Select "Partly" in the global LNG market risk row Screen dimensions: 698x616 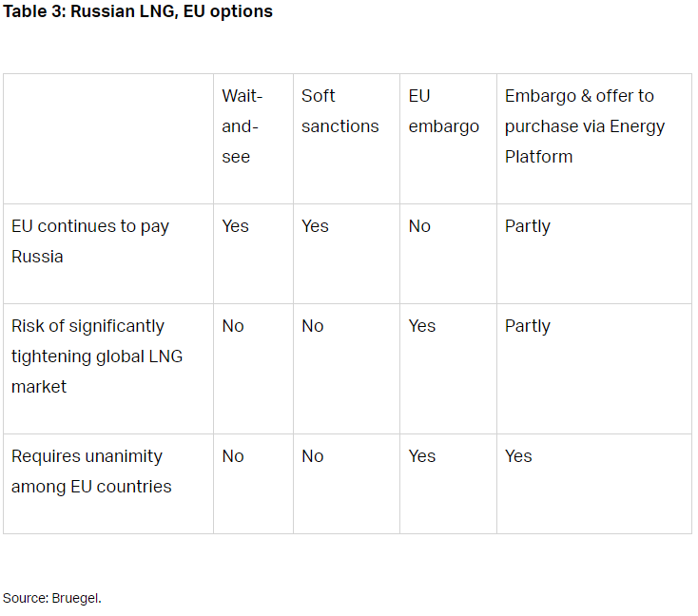(528, 326)
